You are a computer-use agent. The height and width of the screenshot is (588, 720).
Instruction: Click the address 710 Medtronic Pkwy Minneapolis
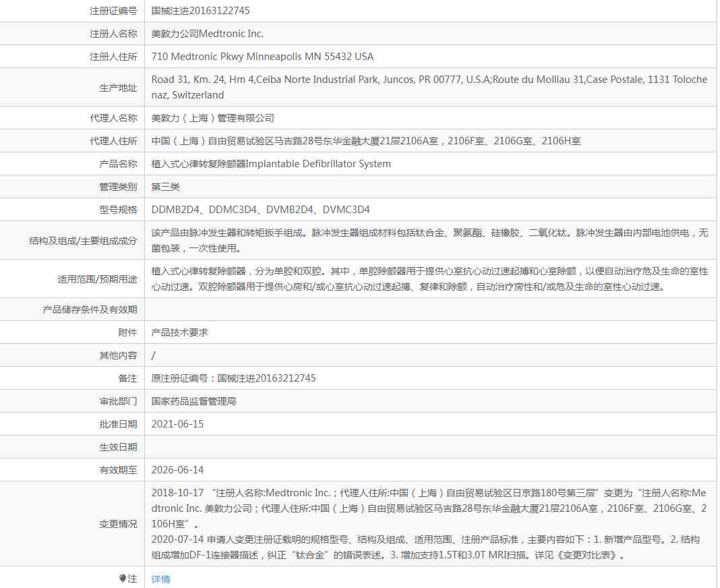click(263, 57)
